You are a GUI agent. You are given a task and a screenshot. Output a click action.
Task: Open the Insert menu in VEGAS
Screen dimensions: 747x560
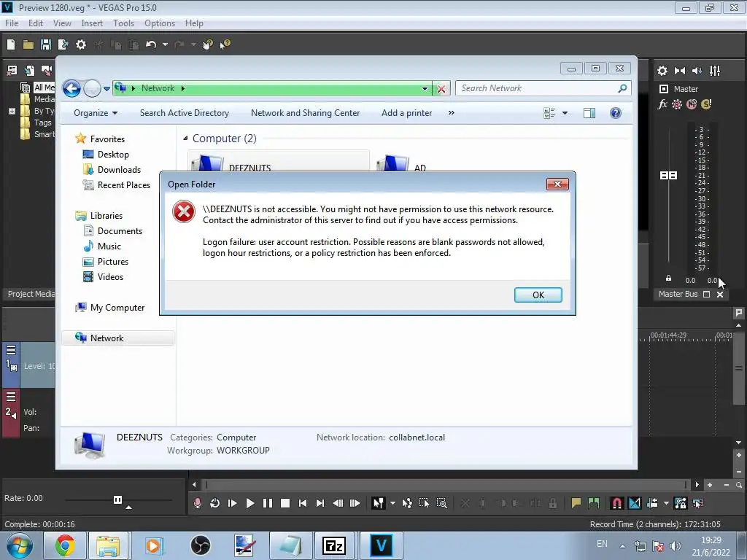[x=91, y=23]
